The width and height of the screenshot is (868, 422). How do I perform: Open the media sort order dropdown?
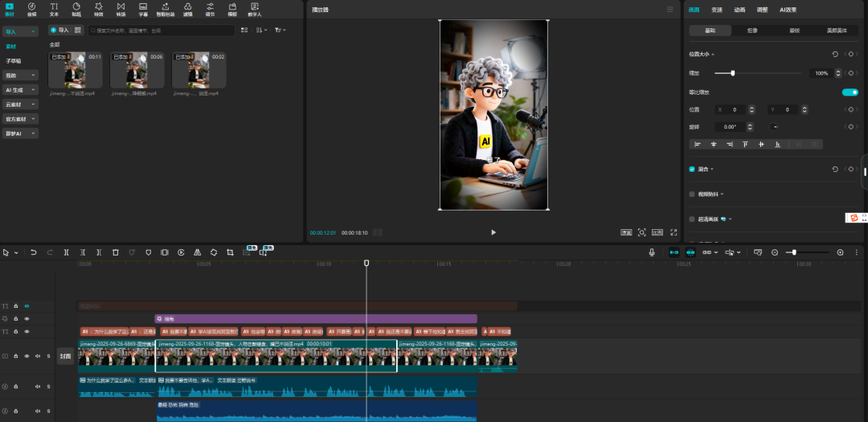261,30
